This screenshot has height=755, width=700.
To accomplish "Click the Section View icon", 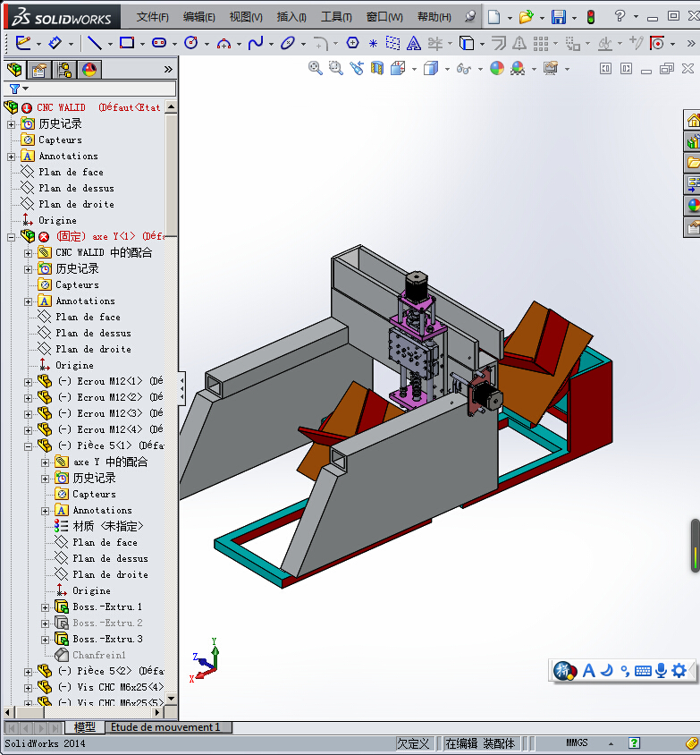I will coord(377,68).
